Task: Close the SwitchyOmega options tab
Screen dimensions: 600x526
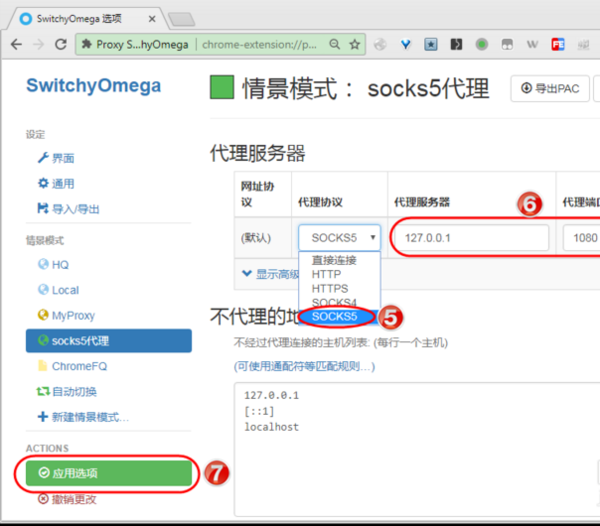Action: pyautogui.click(x=152, y=19)
